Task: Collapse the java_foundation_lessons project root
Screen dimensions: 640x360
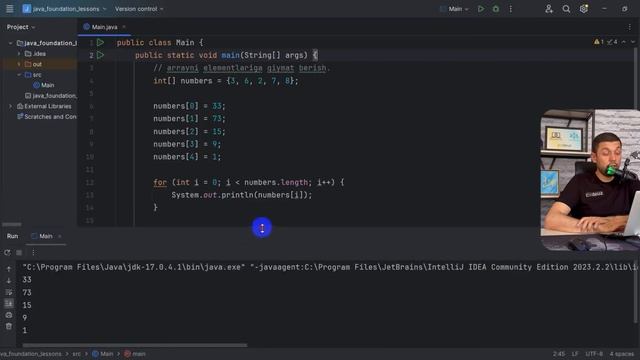Action: click(x=10, y=43)
